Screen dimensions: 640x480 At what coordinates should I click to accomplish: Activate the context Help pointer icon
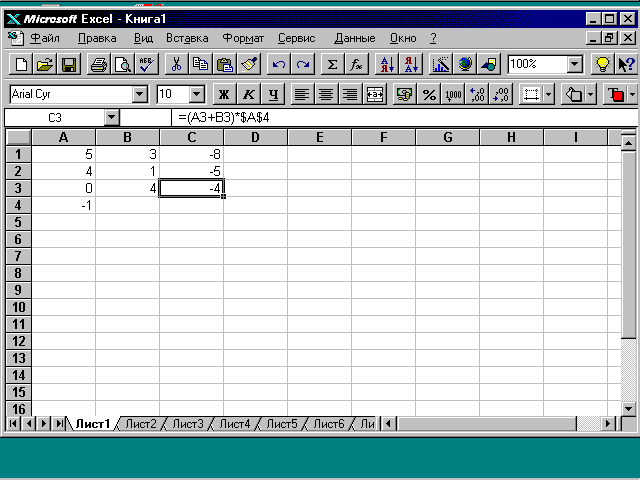[626, 64]
